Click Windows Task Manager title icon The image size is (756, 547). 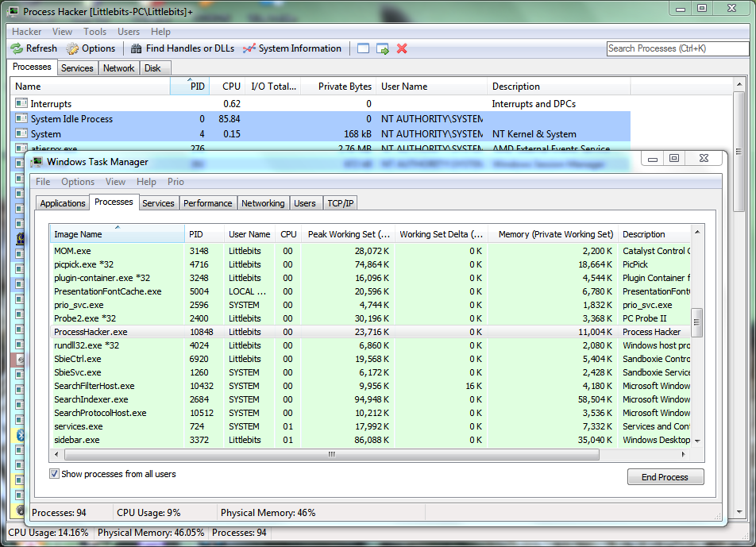point(37,162)
